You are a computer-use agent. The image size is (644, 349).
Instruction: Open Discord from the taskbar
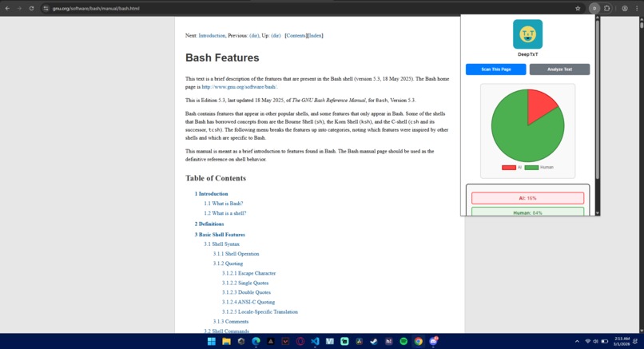[x=433, y=341]
